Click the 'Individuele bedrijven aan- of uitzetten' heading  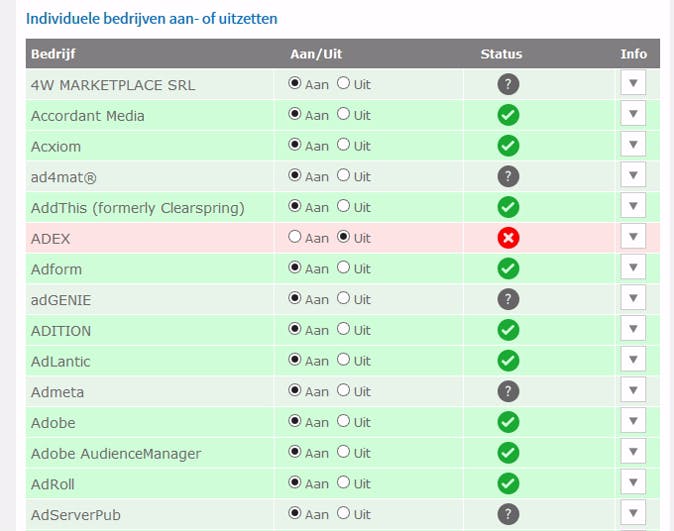(152, 19)
